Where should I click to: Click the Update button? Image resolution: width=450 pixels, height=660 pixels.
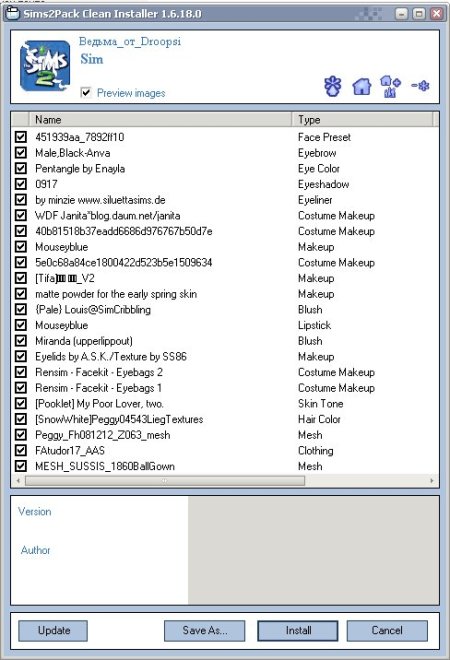[x=53, y=630]
